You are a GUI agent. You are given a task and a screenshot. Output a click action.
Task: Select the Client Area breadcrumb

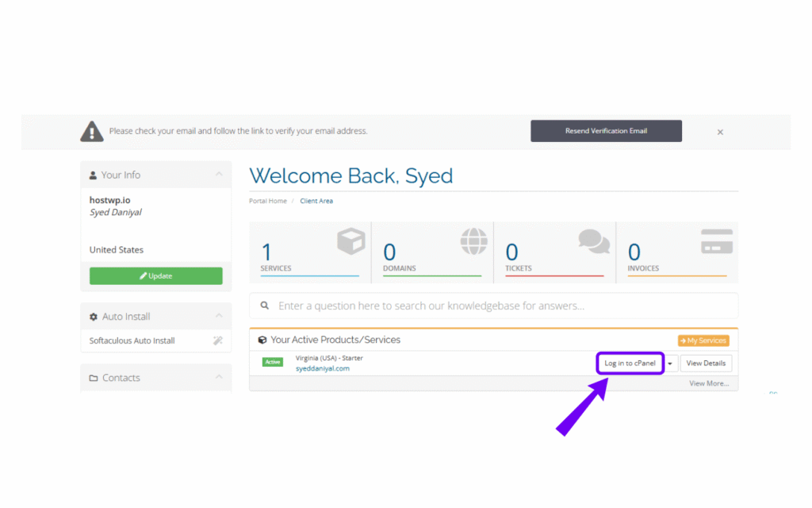316,201
